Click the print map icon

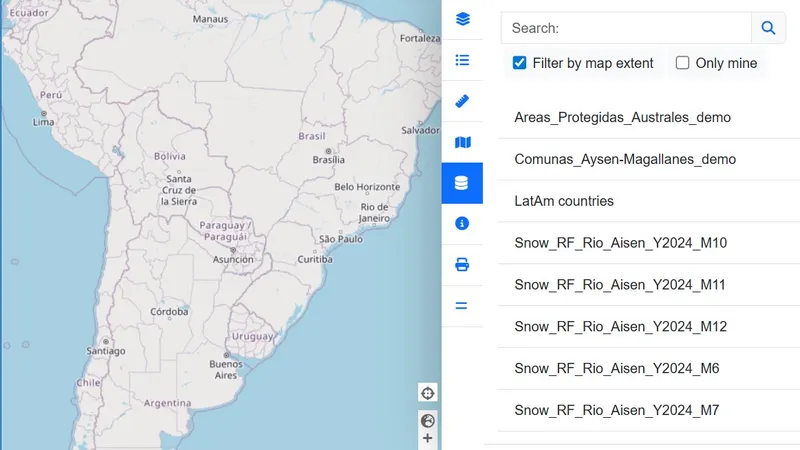(462, 265)
